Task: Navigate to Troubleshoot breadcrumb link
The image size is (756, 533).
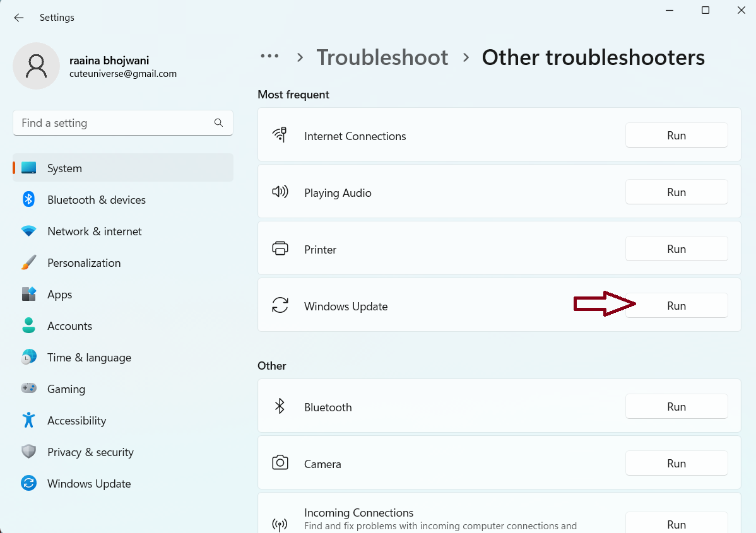Action: pyautogui.click(x=382, y=57)
